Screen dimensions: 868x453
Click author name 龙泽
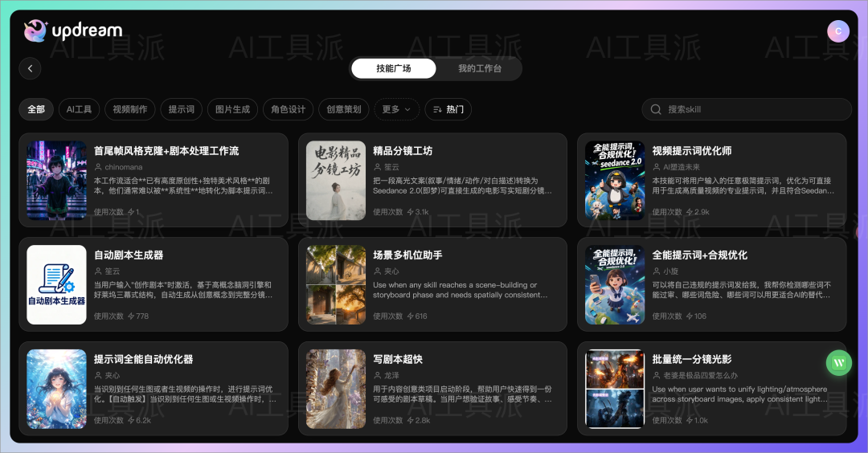pos(392,376)
